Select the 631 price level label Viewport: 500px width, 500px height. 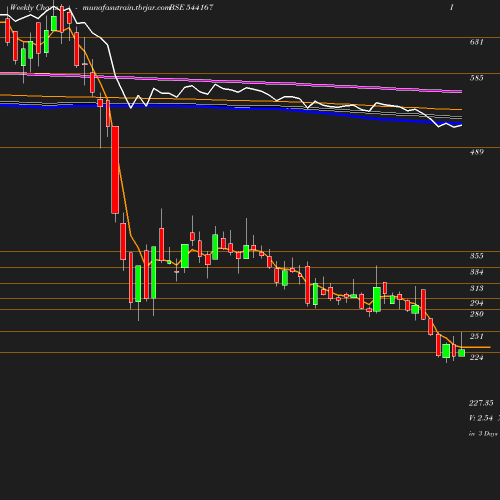(476, 42)
